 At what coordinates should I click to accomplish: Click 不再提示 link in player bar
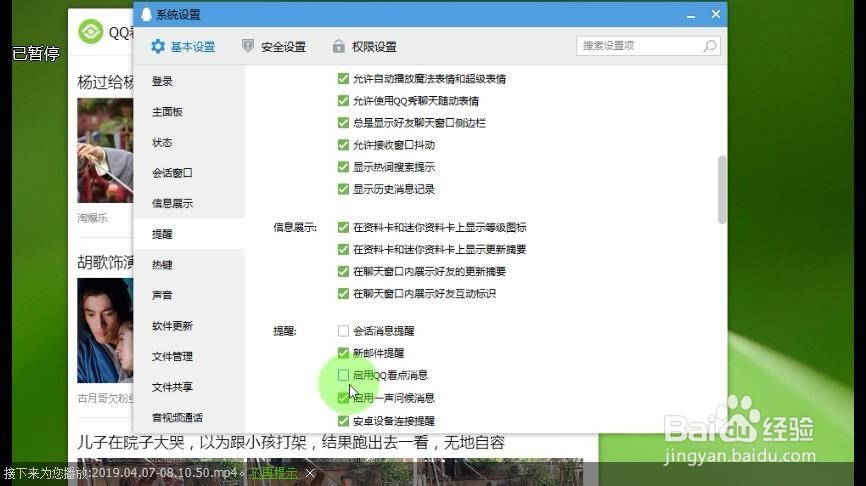(x=273, y=473)
